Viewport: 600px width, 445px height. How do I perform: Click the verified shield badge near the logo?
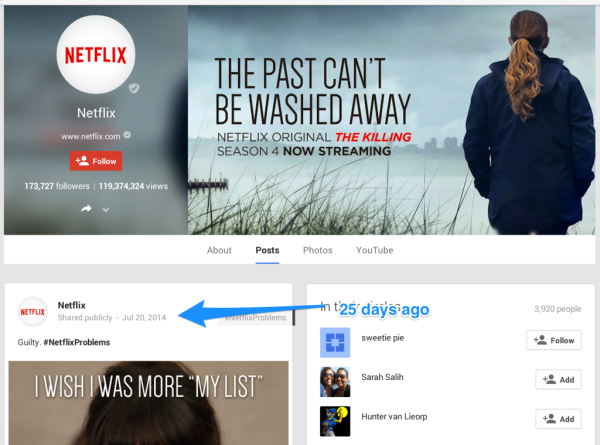(134, 88)
